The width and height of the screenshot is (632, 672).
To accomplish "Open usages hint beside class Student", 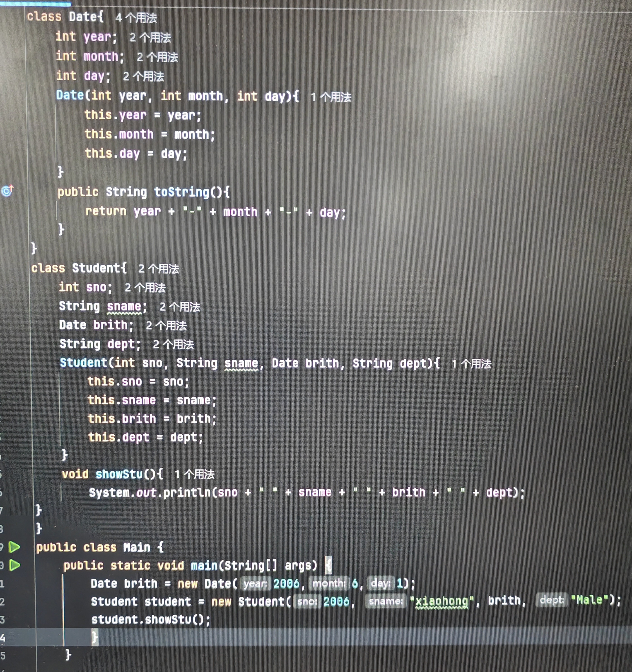I will (159, 269).
